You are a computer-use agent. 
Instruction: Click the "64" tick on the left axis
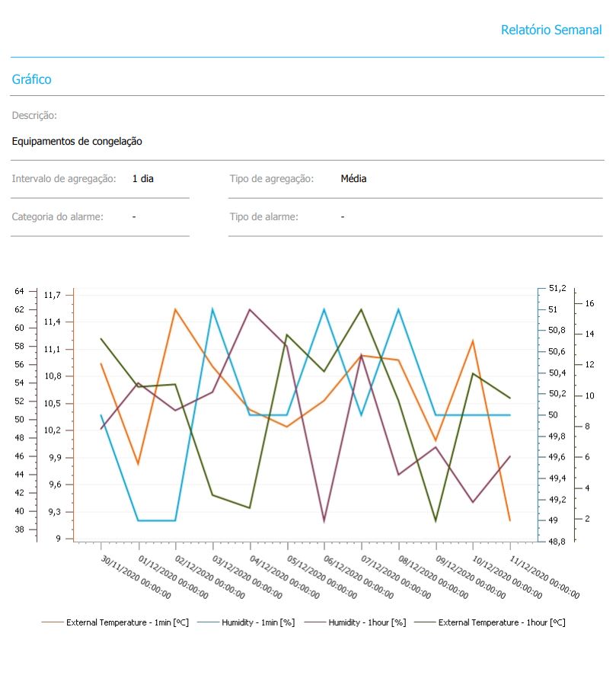19,291
